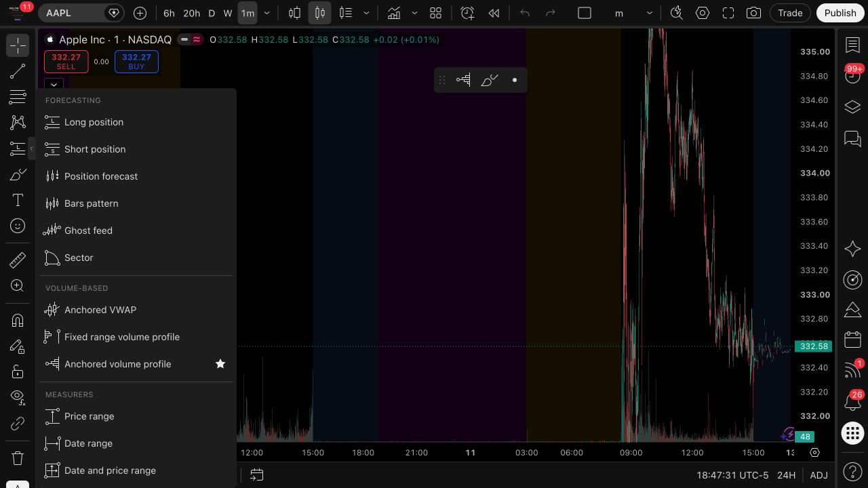Toggle the ADJ adjusted data button
Viewport: 868px width, 488px height.
[818, 475]
